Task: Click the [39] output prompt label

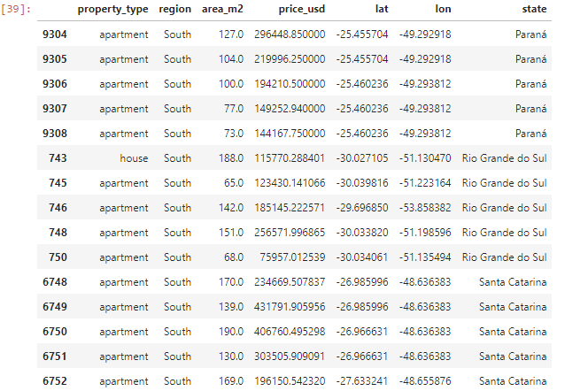Action: pos(18,10)
